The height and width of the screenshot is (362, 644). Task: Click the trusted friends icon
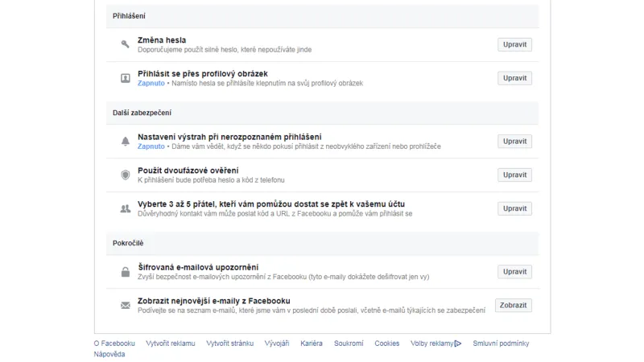pyautogui.click(x=125, y=208)
